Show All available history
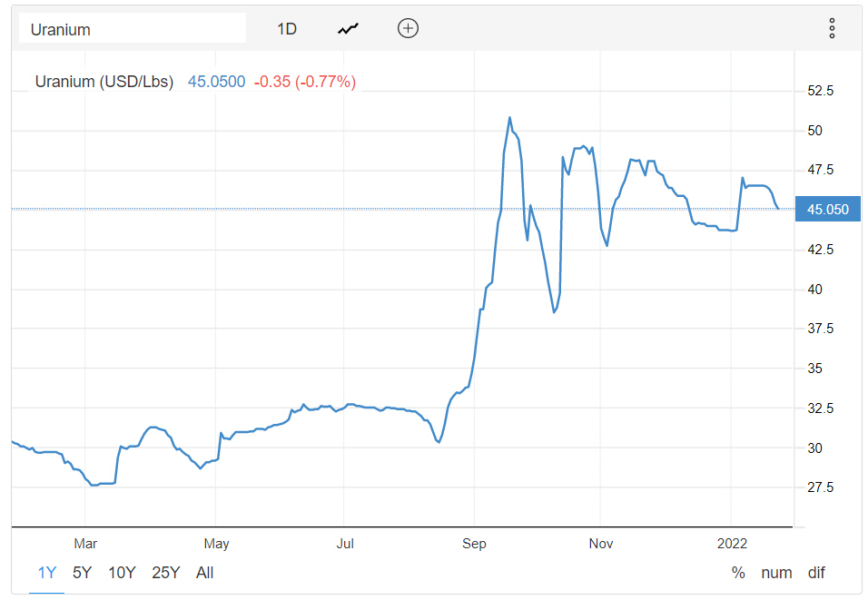Image resolution: width=868 pixels, height=600 pixels. pos(204,573)
